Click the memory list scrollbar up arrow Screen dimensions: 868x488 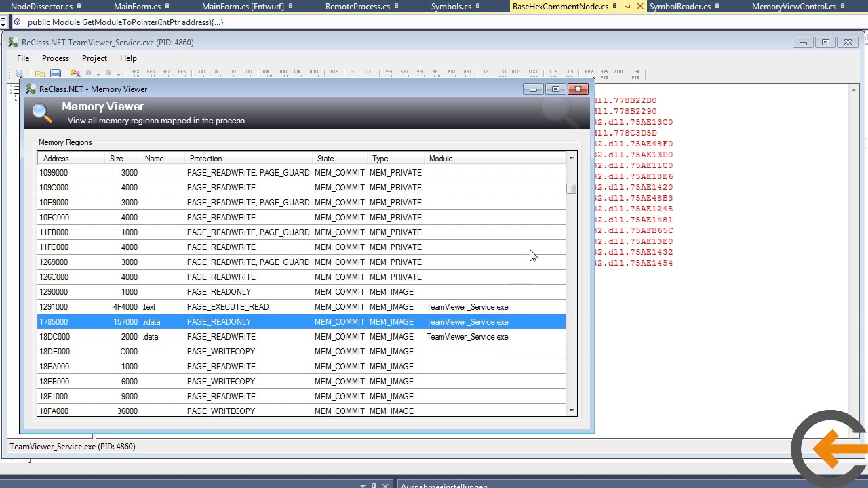[572, 157]
